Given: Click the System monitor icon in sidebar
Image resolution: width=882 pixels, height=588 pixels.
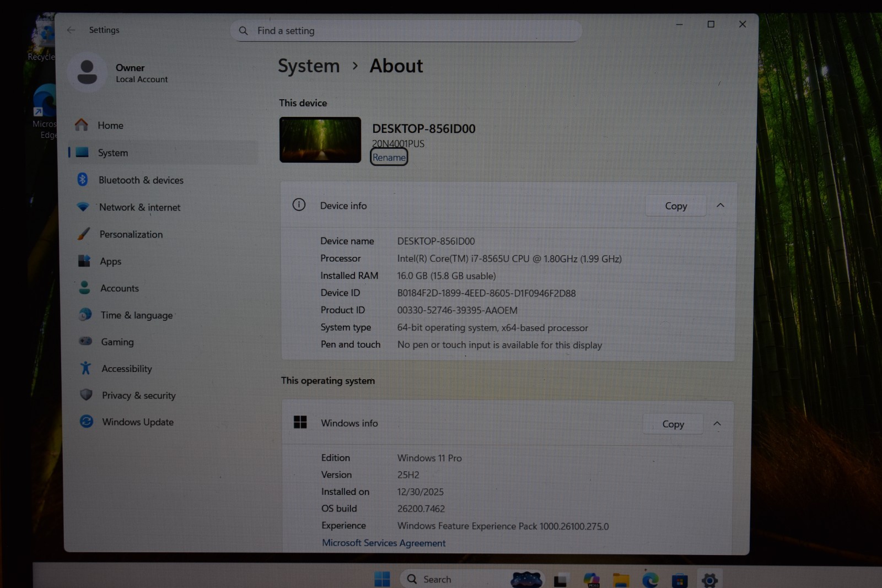Looking at the screenshot, I should tap(82, 152).
